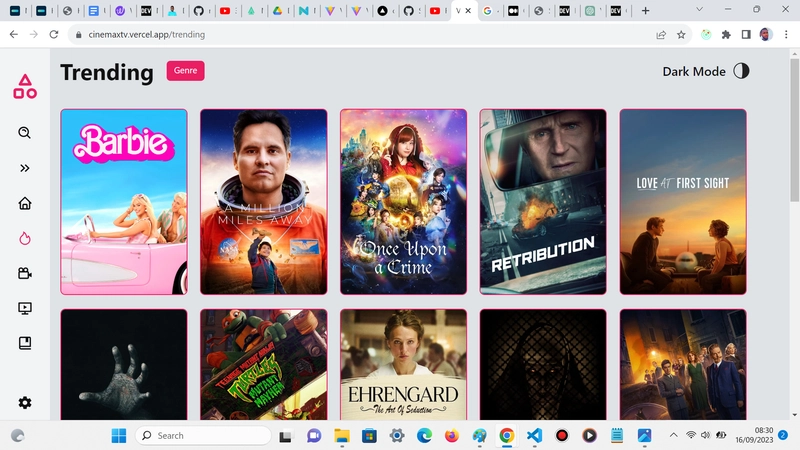Expand sidebar with double chevron icon
800x450 pixels.
[24, 168]
